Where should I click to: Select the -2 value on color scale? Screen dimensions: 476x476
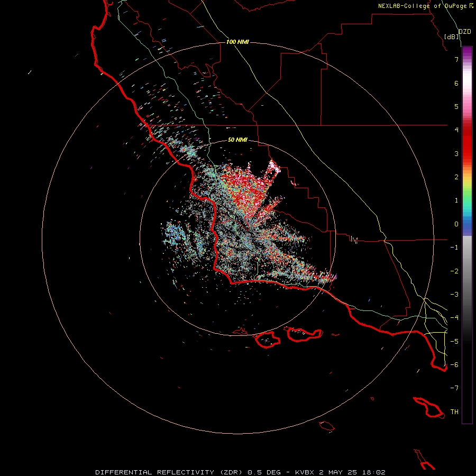[x=454, y=271]
